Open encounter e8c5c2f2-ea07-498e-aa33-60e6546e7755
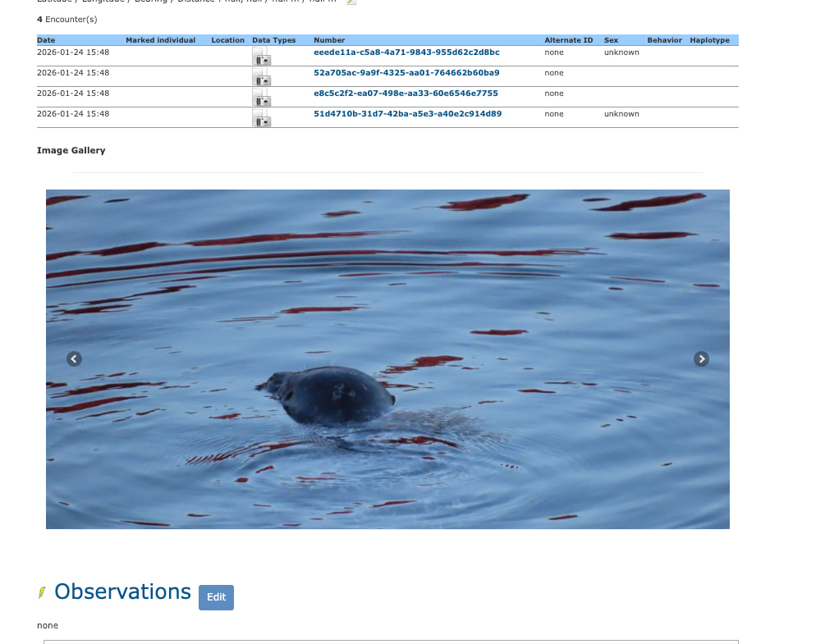This screenshot has height=644, width=825. (x=406, y=94)
